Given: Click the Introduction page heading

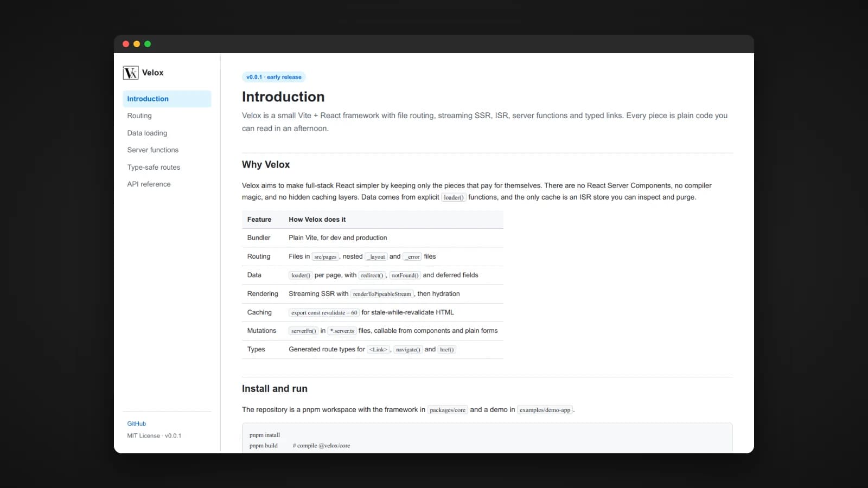Looking at the screenshot, I should [283, 97].
